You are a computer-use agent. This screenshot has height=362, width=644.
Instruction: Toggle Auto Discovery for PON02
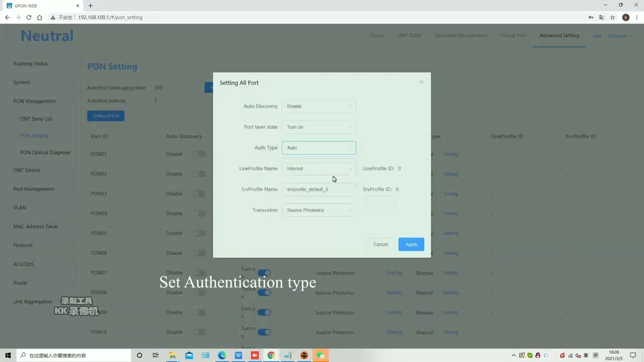200,174
